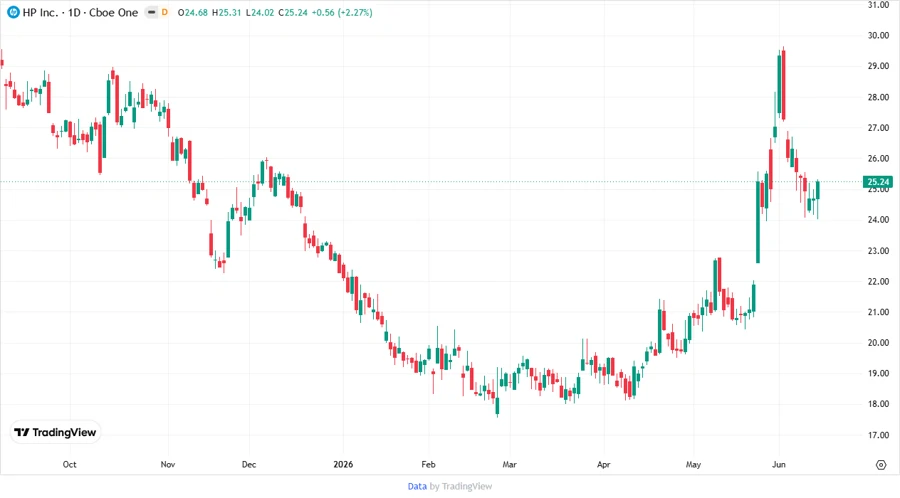Click the 28.00 price axis label
900x498 pixels.
coord(878,97)
